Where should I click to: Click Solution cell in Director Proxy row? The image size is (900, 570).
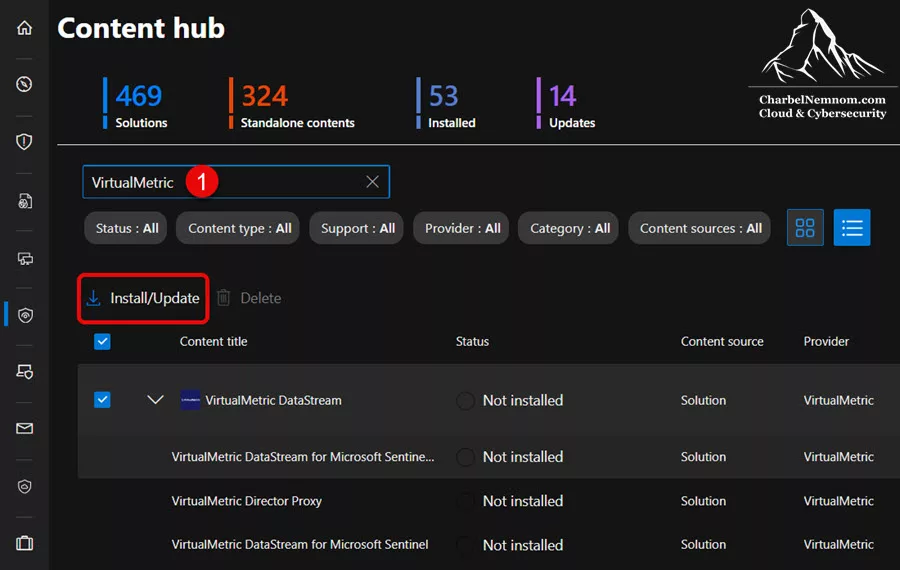point(703,501)
